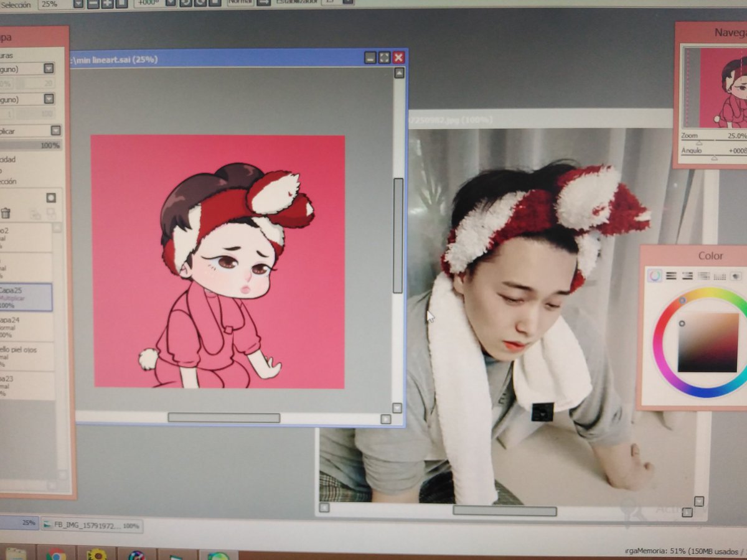Screen dimensions: 747x560
Task: Toggle the HSV slider icon in Color panel
Action: [687, 276]
